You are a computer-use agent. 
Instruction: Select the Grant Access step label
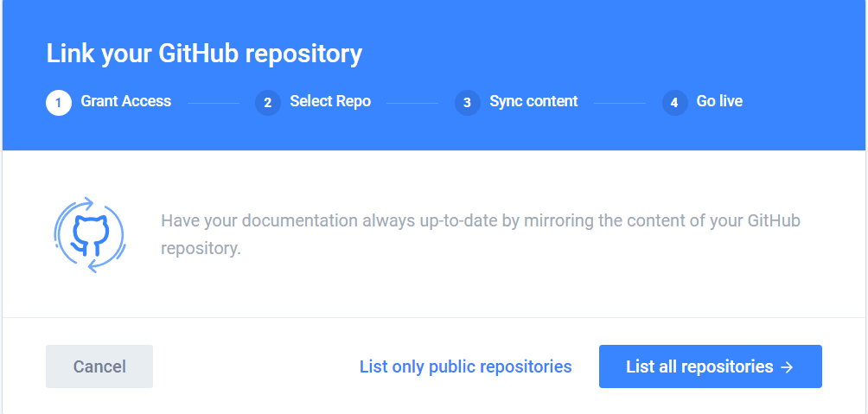tap(126, 101)
